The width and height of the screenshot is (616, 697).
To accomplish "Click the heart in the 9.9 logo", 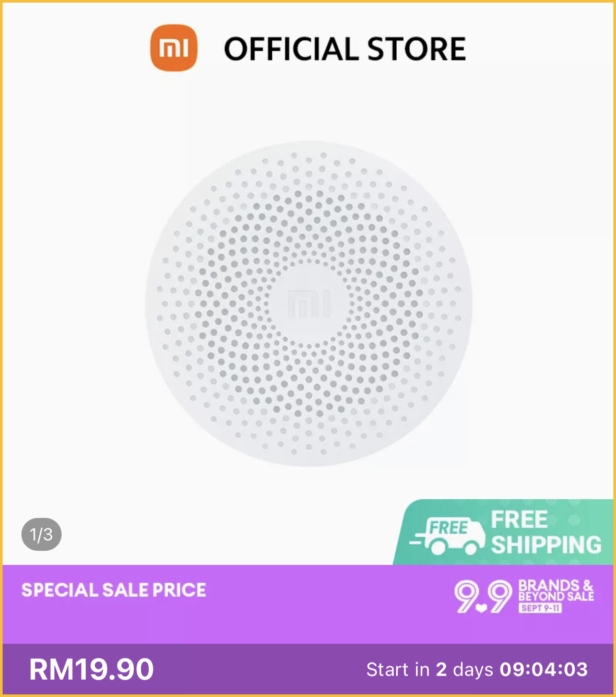I will pyautogui.click(x=481, y=607).
